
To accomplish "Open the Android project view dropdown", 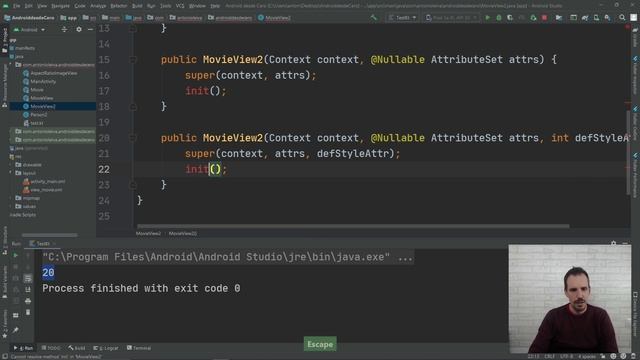I will click(x=29, y=30).
